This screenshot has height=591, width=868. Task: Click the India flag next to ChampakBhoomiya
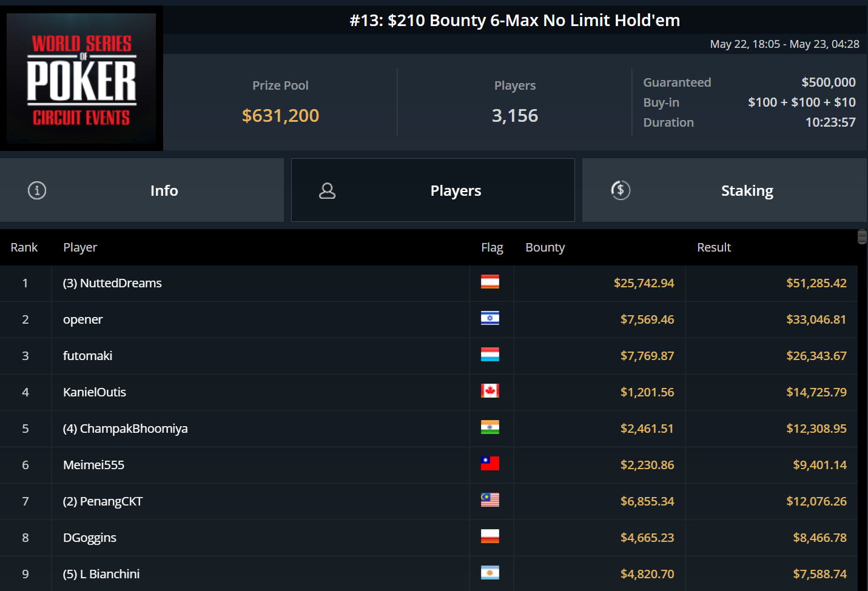click(490, 427)
